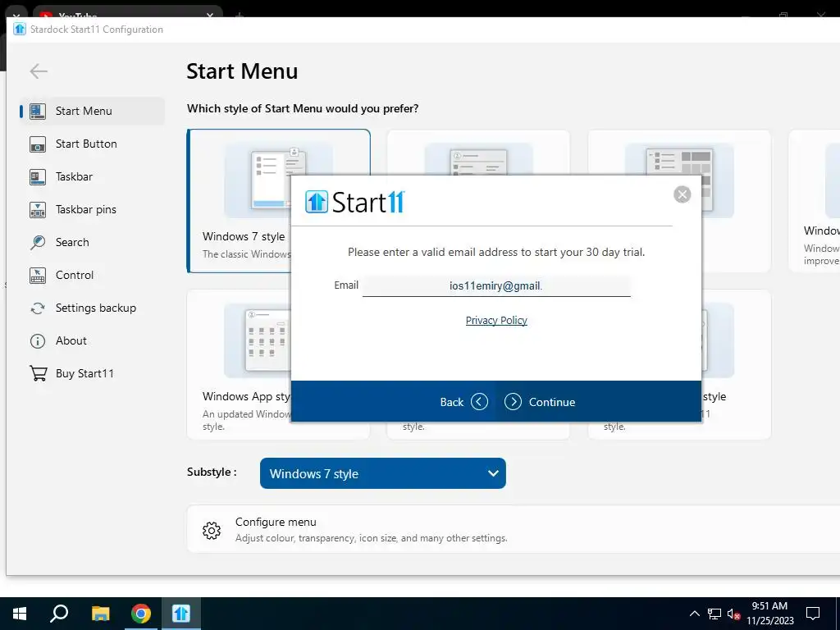Open the Taskbar menu item label
This screenshot has height=630, width=840.
tap(74, 177)
